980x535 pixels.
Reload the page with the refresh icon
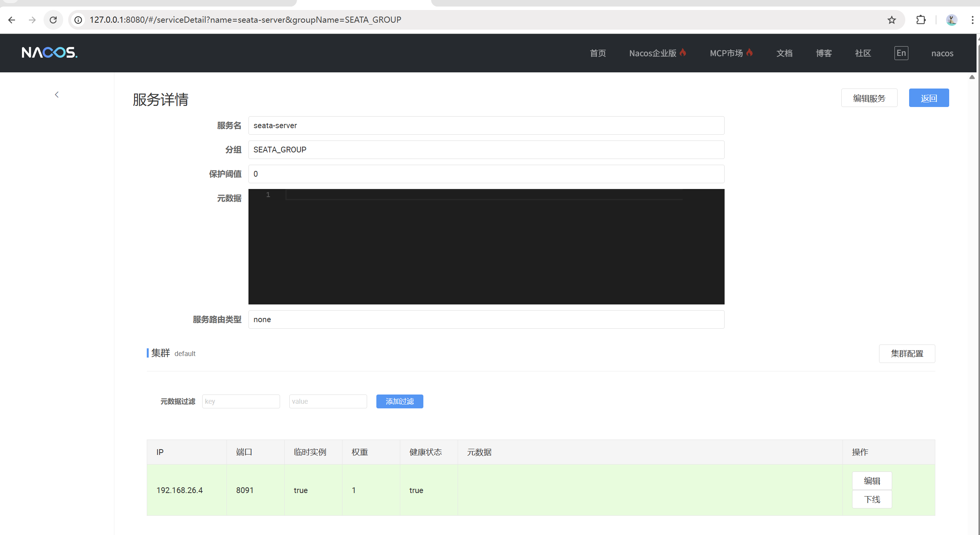53,20
